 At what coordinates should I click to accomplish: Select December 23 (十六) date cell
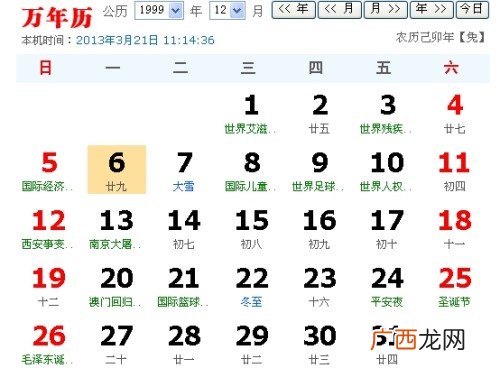(x=319, y=286)
